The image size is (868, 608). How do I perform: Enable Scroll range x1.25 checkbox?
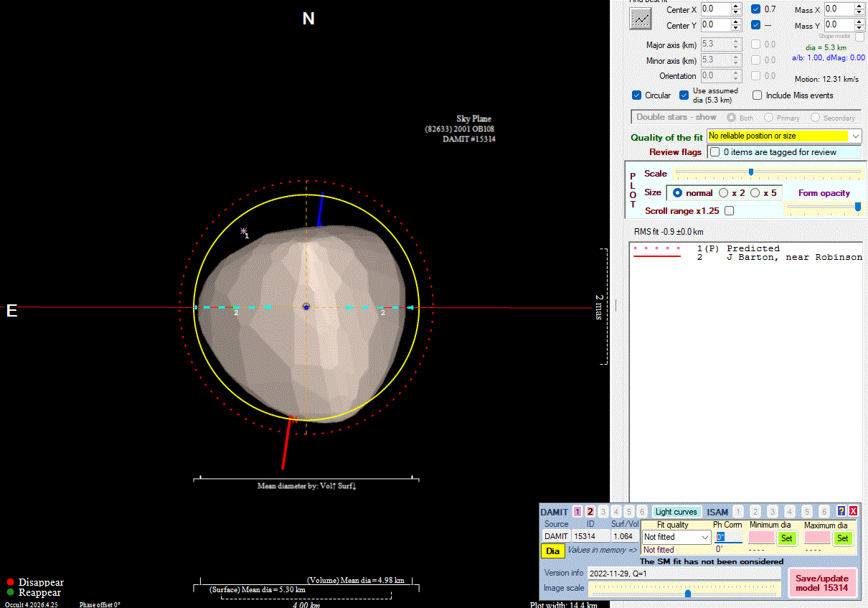[x=730, y=211]
